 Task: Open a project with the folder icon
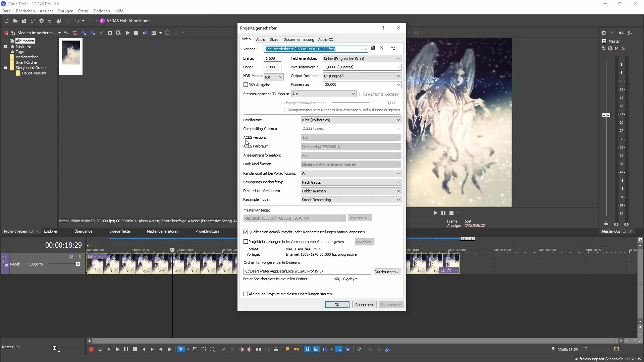(x=15, y=21)
